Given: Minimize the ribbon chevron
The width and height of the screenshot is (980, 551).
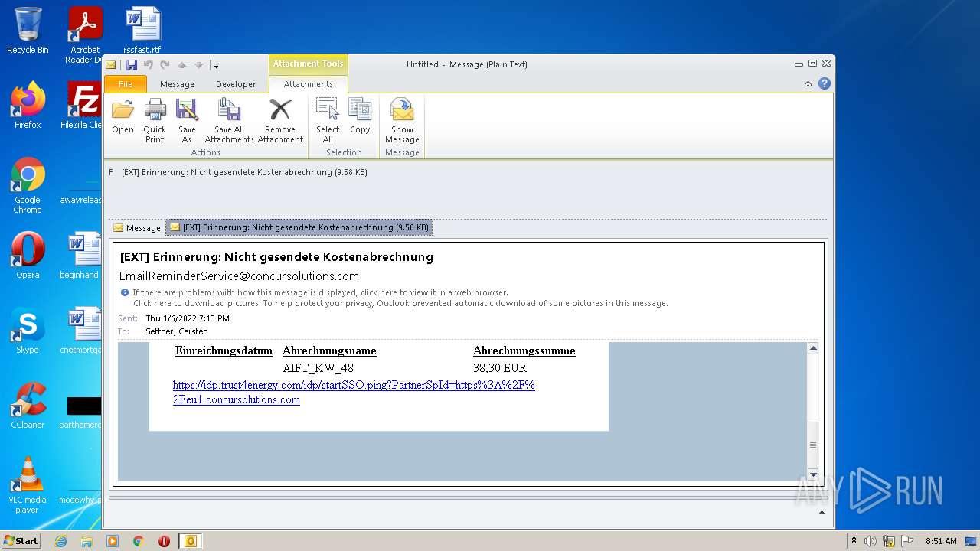Looking at the screenshot, I should tap(808, 84).
